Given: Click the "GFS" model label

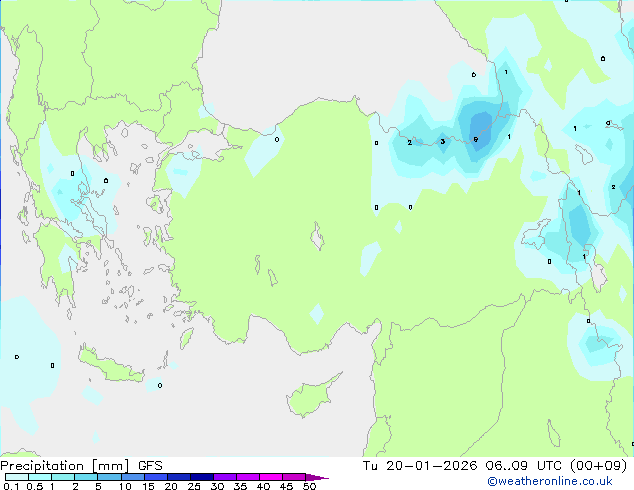Looking at the screenshot, I should [150, 466].
